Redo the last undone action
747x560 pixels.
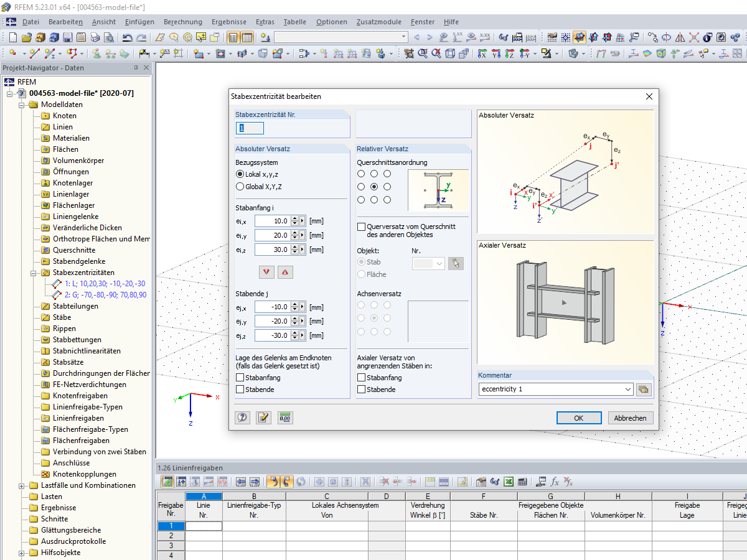(142, 37)
